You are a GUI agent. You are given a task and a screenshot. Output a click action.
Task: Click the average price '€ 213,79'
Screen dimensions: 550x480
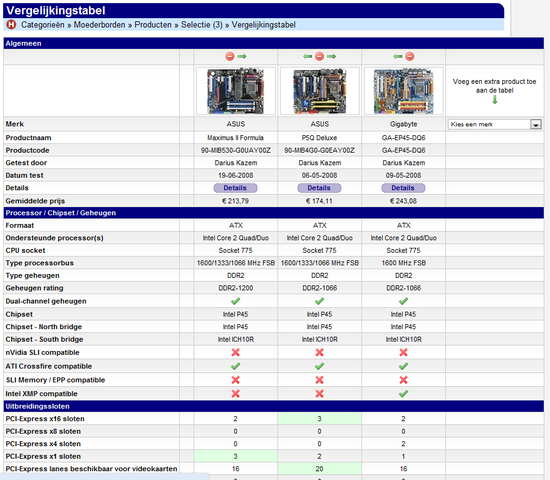pos(235,201)
